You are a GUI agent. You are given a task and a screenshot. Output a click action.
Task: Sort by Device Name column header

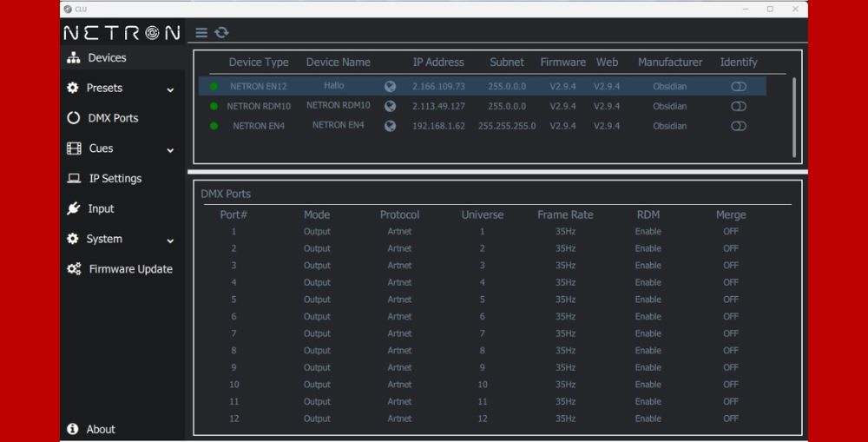pos(339,62)
